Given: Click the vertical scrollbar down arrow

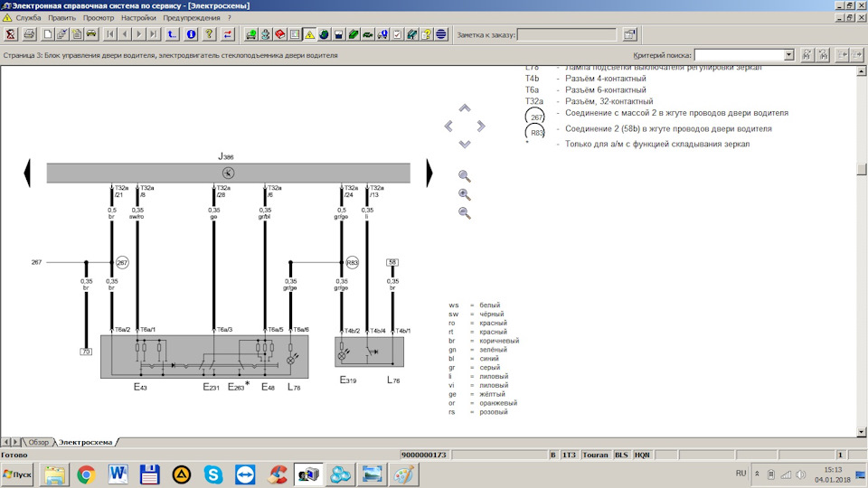Looking at the screenshot, I should [862, 432].
